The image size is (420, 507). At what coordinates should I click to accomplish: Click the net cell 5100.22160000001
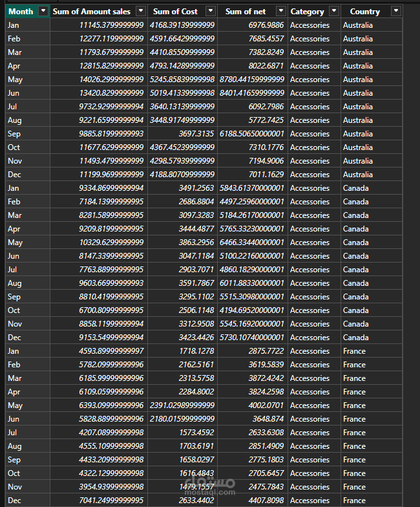point(253,256)
